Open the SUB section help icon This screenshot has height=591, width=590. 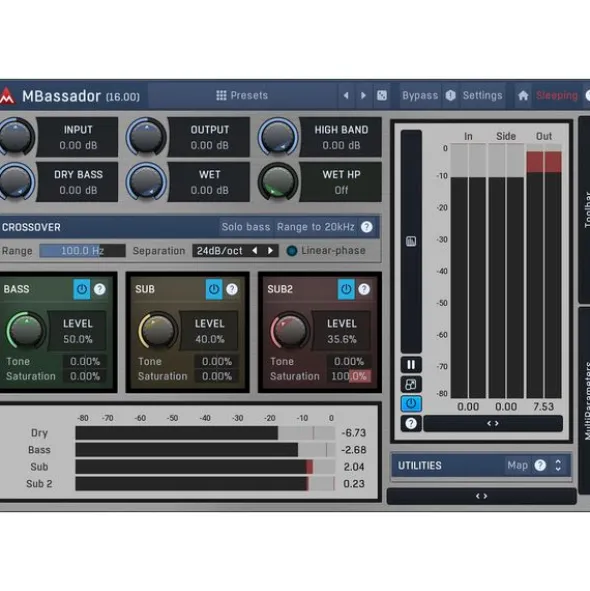click(232, 289)
